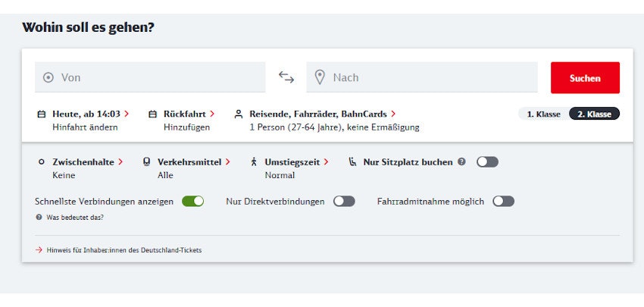The height and width of the screenshot is (307, 644).
Task: Click seat icon beside Nur Sitzplatz buchen
Action: [x=352, y=162]
